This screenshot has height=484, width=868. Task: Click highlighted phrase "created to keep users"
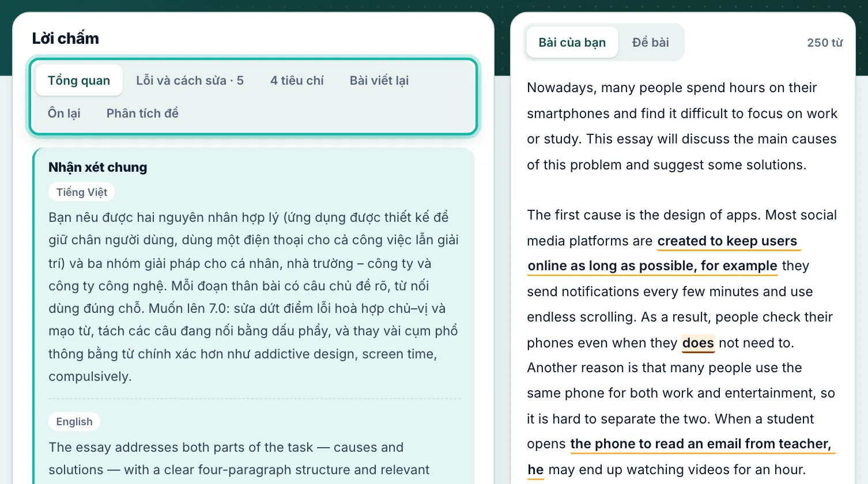tap(727, 241)
